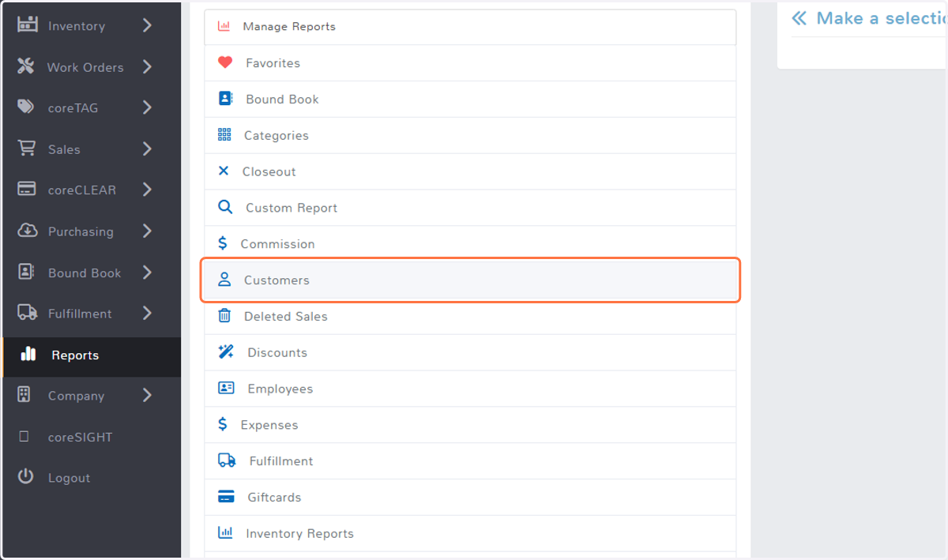
Task: Open coreTAG label in the sidebar
Action: tap(73, 108)
